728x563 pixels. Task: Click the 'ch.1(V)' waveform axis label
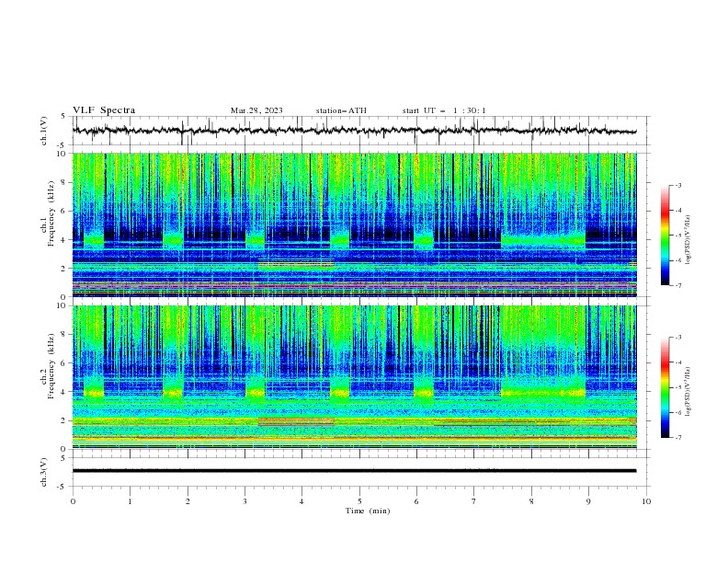44,131
